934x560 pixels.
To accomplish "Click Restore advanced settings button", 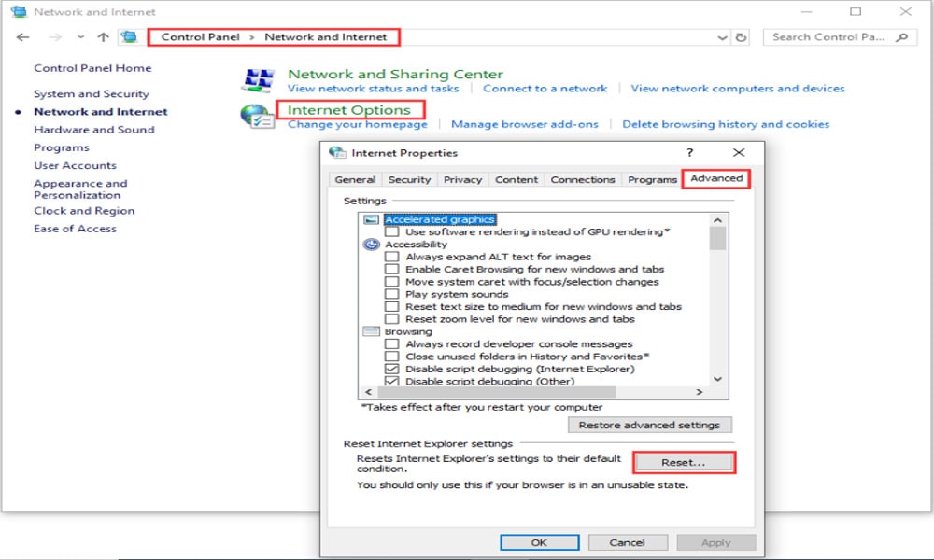I will 649,425.
